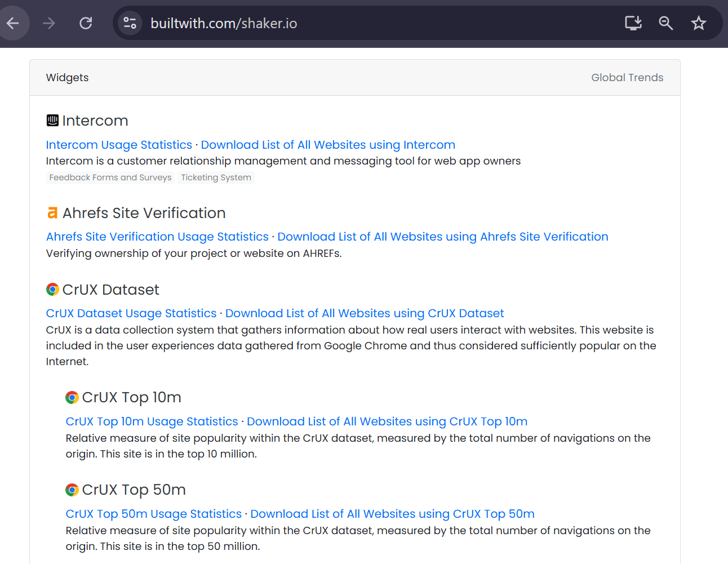Download List of All Websites using Intercom
The height and width of the screenshot is (564, 728).
328,145
